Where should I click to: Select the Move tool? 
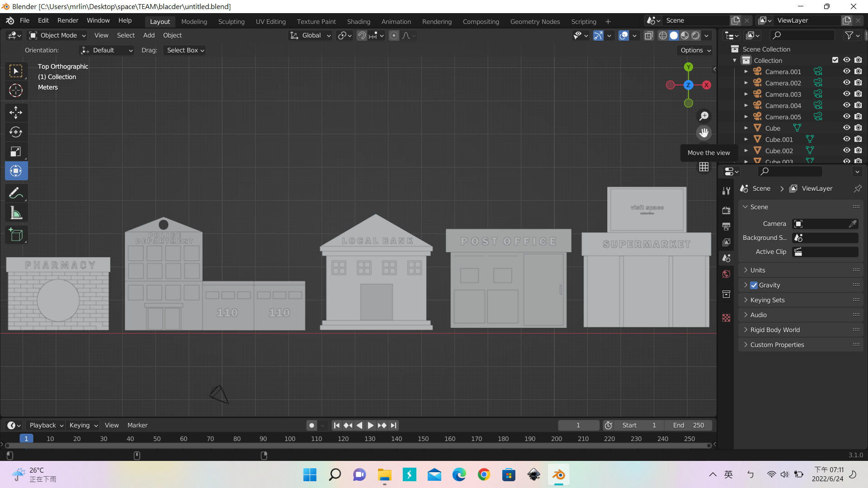point(16,113)
